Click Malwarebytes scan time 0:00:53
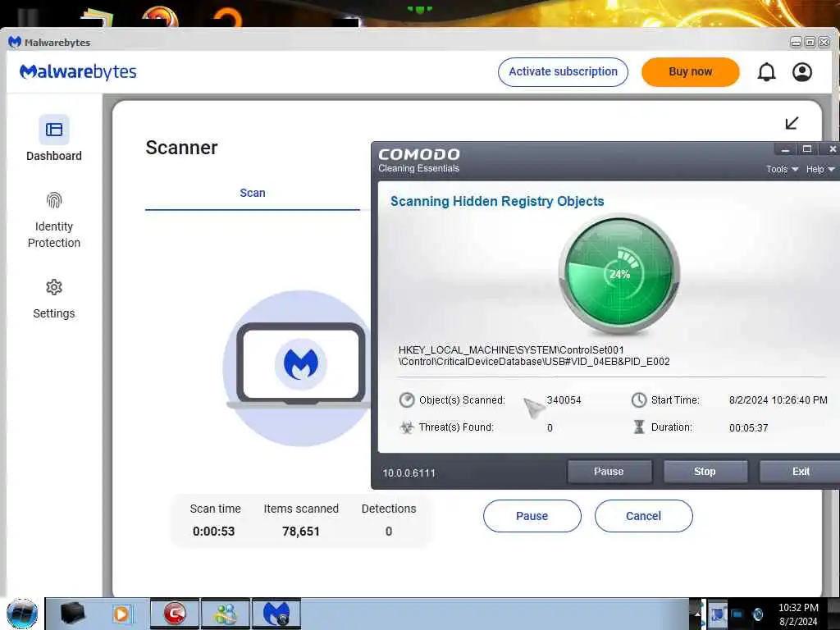 coord(214,532)
